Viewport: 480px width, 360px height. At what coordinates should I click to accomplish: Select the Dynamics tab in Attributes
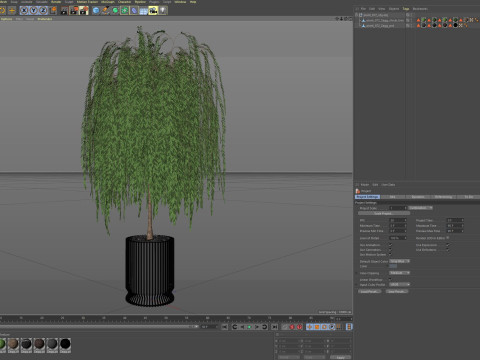click(418, 197)
